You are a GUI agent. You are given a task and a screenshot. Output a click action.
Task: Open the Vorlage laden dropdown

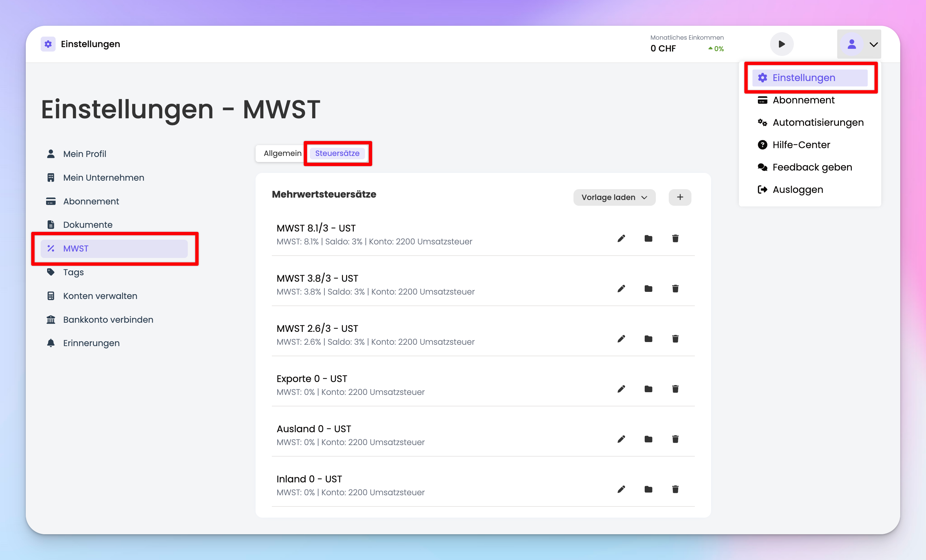click(614, 197)
